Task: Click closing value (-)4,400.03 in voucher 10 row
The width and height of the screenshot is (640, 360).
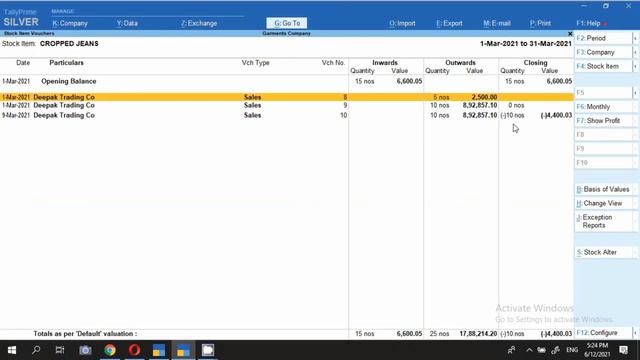Action: tap(556, 116)
